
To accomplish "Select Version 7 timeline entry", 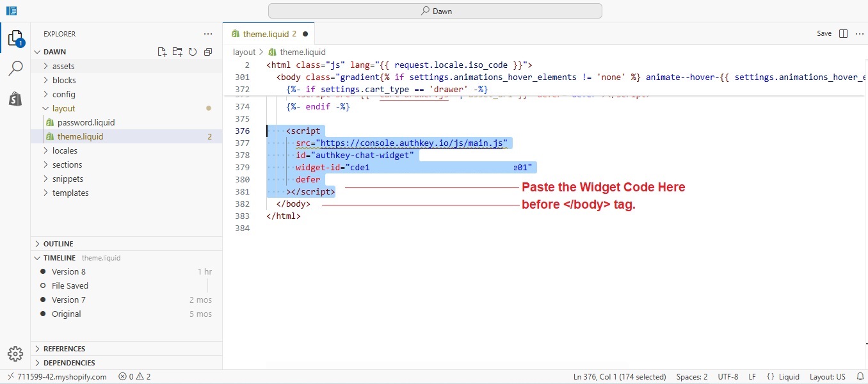I will click(126, 300).
